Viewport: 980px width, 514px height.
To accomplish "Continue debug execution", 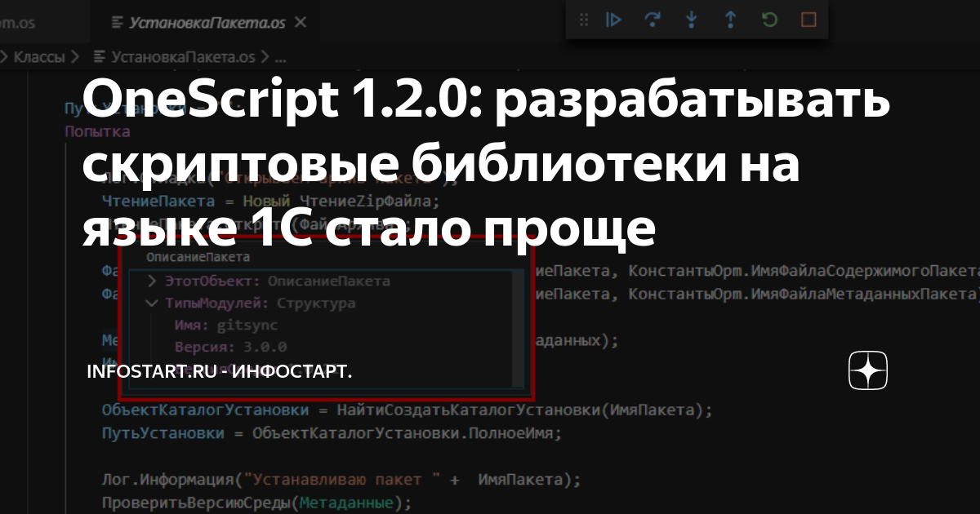I will point(613,20).
